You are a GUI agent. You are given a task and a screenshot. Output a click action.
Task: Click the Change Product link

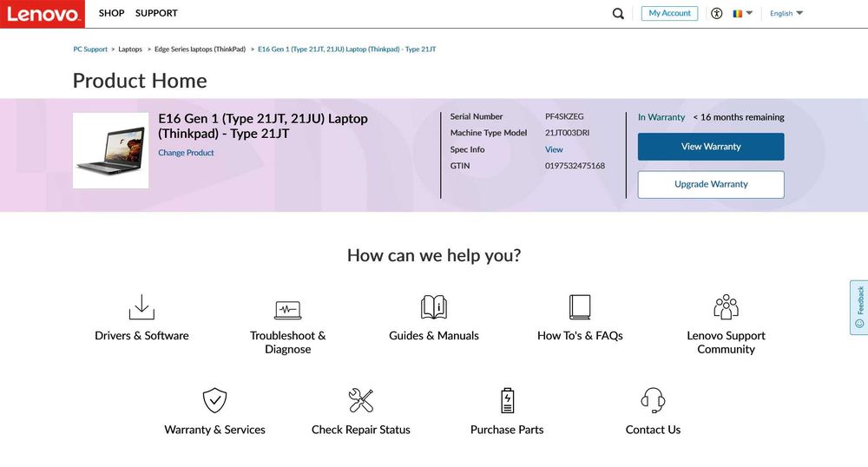[x=186, y=153]
